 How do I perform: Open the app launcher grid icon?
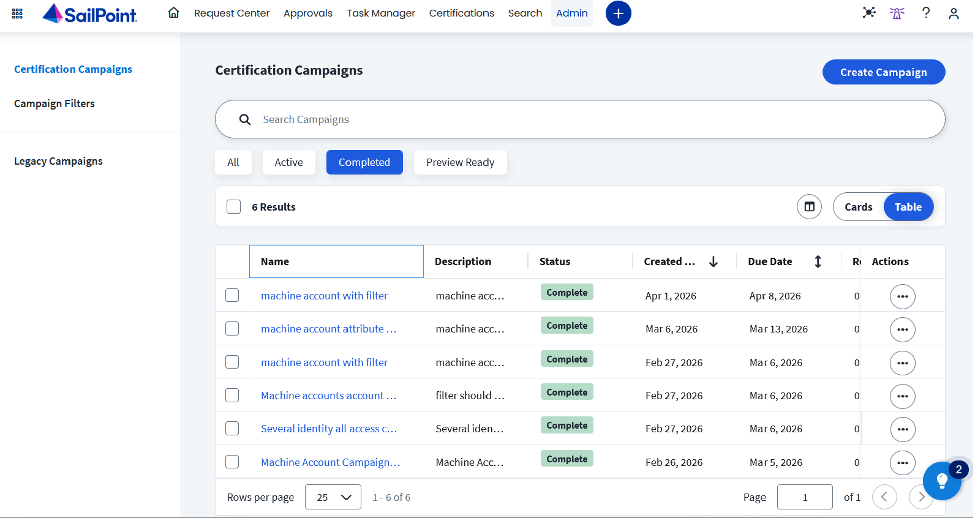tap(17, 13)
